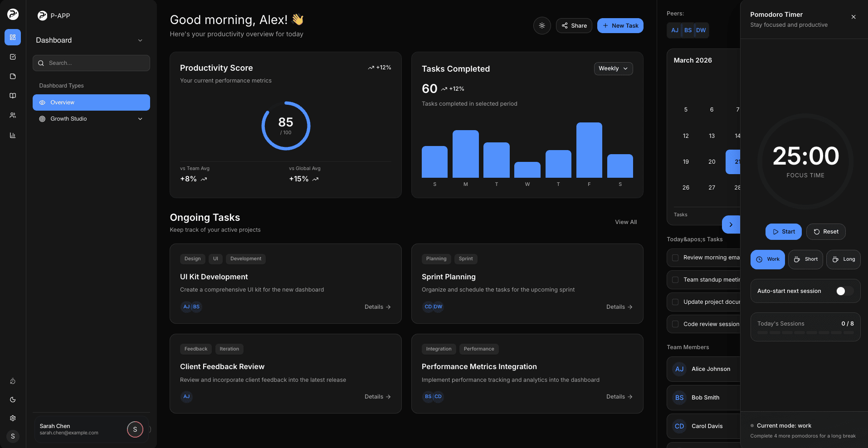Enable Auto-start next session

(843, 291)
